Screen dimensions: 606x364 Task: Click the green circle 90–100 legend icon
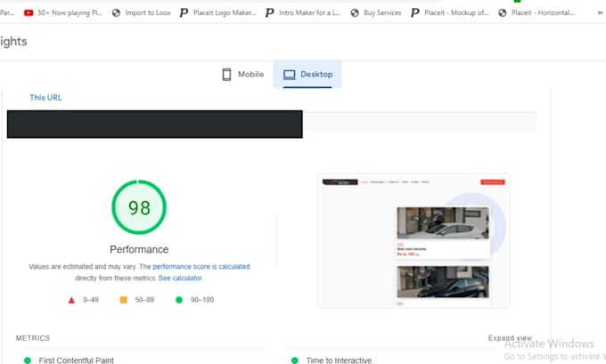point(179,300)
